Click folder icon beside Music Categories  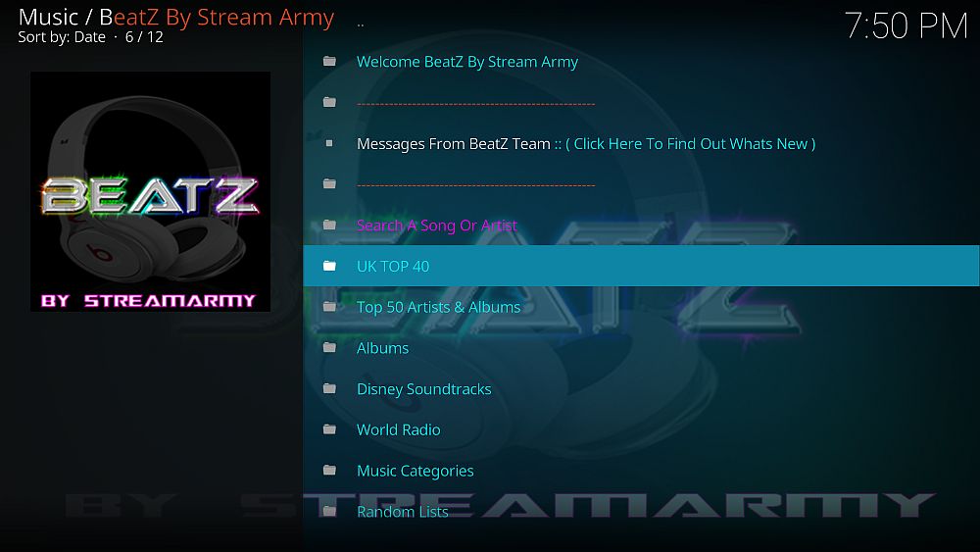[x=329, y=470]
